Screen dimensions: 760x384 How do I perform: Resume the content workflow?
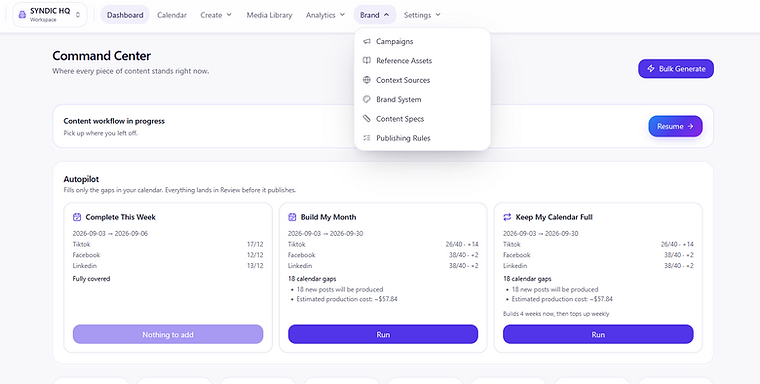coord(675,126)
